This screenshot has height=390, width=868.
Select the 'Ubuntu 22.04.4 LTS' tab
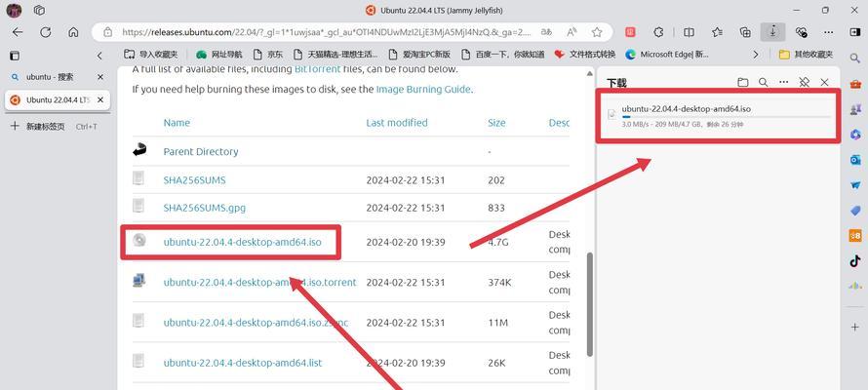(58, 100)
